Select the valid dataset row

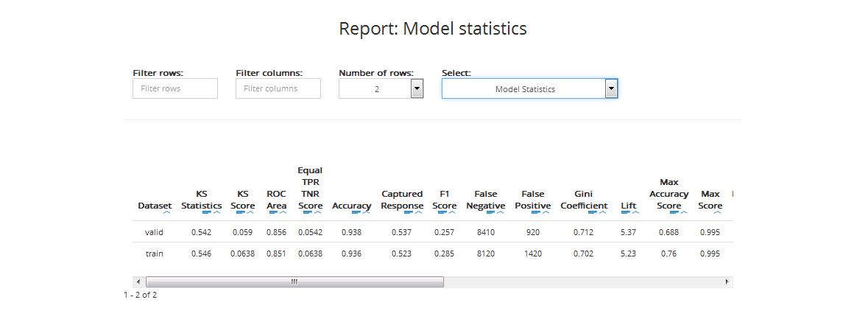[x=154, y=232]
